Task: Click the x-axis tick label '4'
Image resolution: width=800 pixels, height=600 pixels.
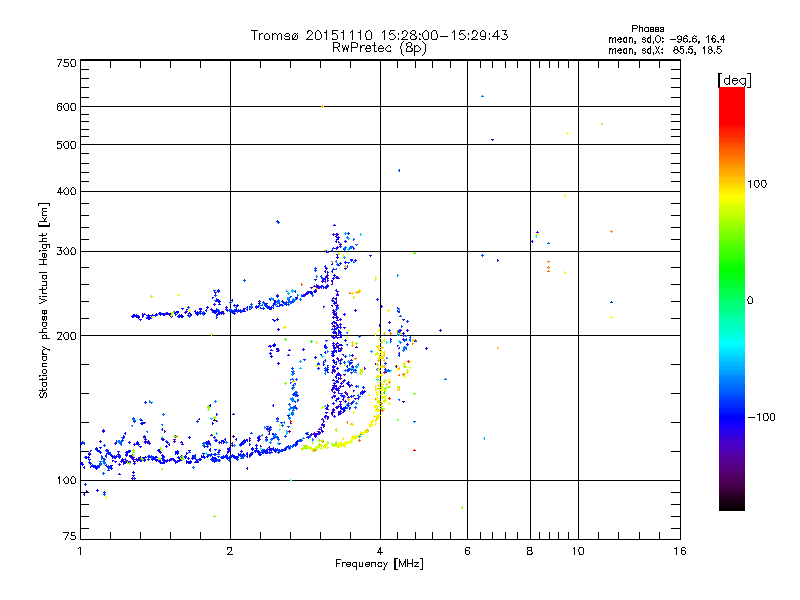Action: pos(380,551)
